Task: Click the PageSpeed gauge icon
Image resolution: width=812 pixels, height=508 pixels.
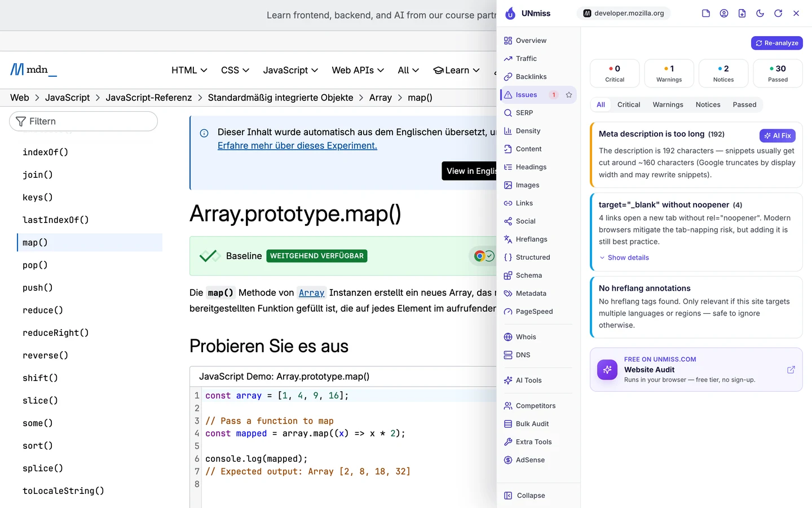Action: coord(508,312)
